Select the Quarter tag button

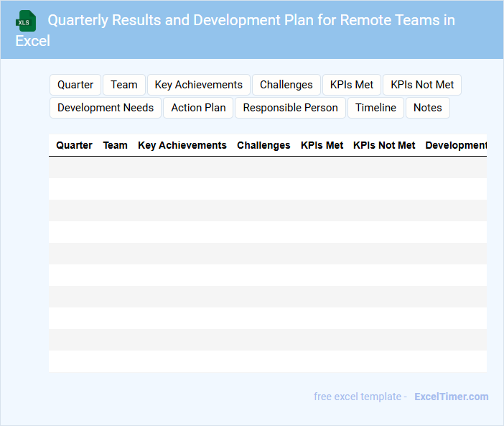pyautogui.click(x=75, y=85)
